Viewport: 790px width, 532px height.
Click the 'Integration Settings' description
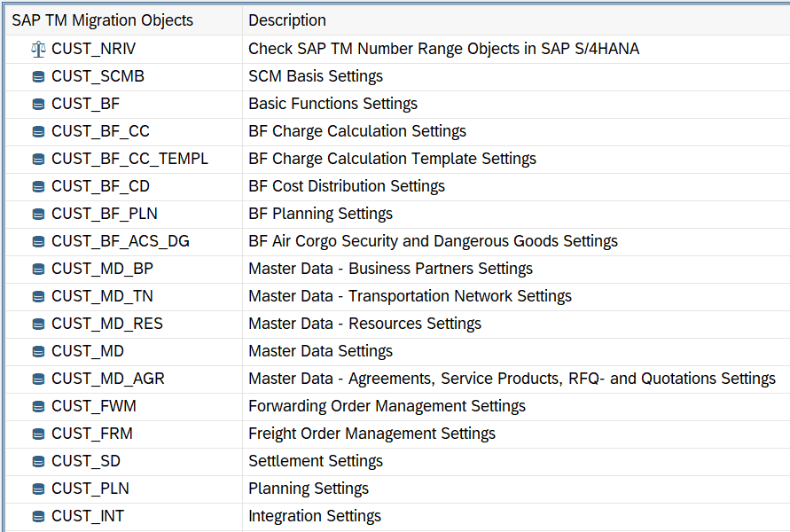(315, 516)
